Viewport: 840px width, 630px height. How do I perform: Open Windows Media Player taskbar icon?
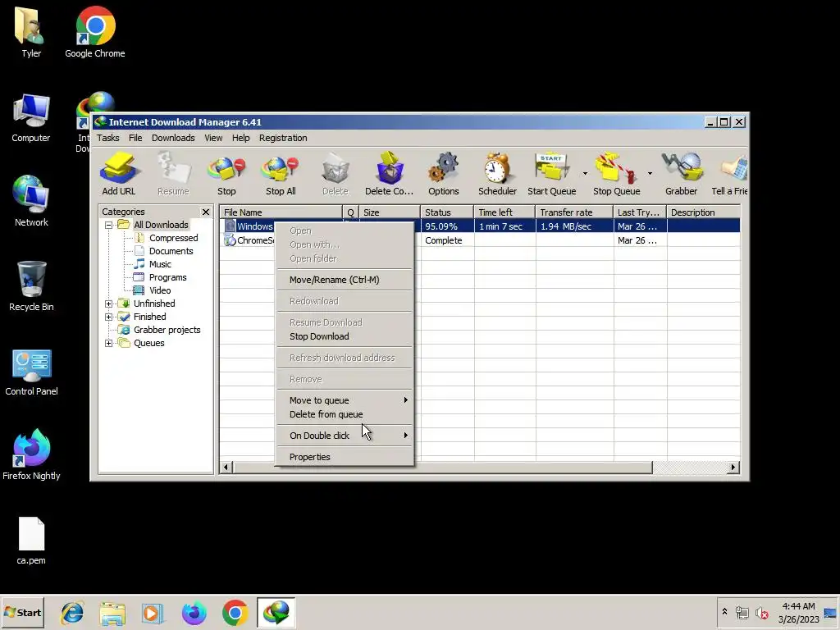pos(153,612)
